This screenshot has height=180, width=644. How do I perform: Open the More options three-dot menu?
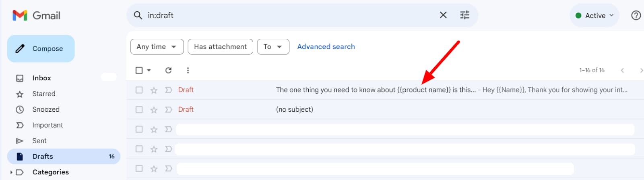pos(188,70)
